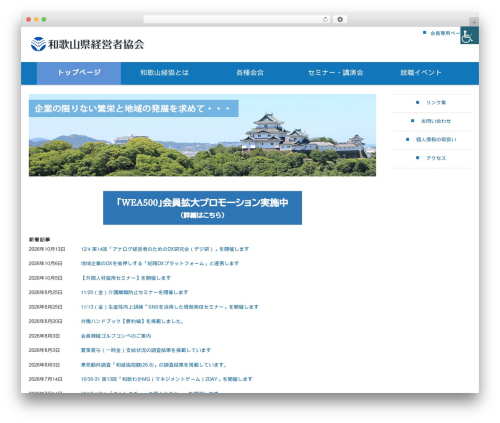Open the 夏季賞与 支給状況 survey article

tap(146, 350)
